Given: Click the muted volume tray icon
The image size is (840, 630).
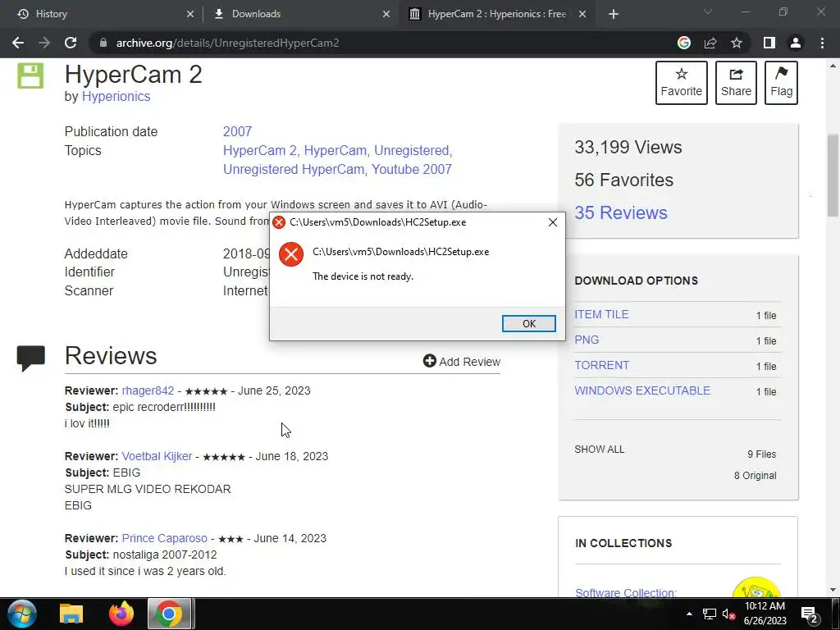Looking at the screenshot, I should point(728,614).
